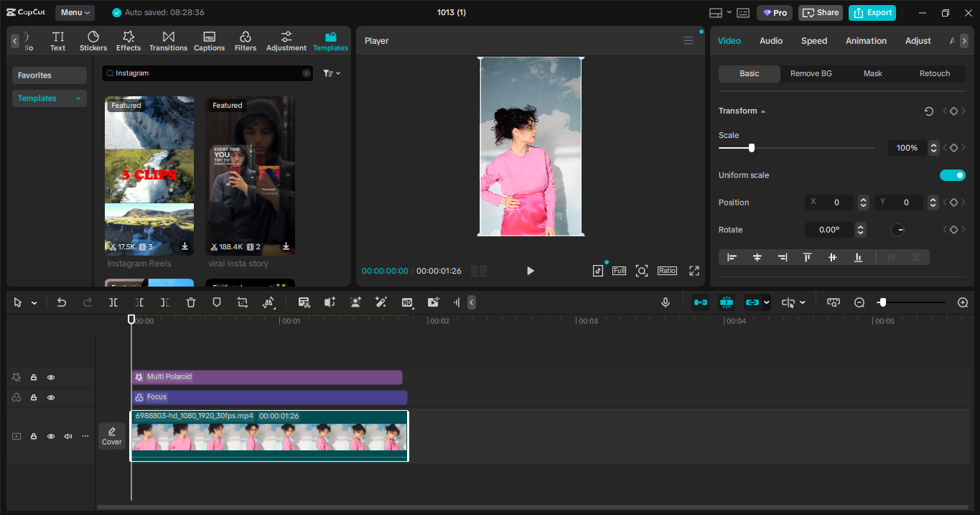Image resolution: width=980 pixels, height=515 pixels.
Task: Hide the Multi Polaroid effect track
Action: [50, 377]
